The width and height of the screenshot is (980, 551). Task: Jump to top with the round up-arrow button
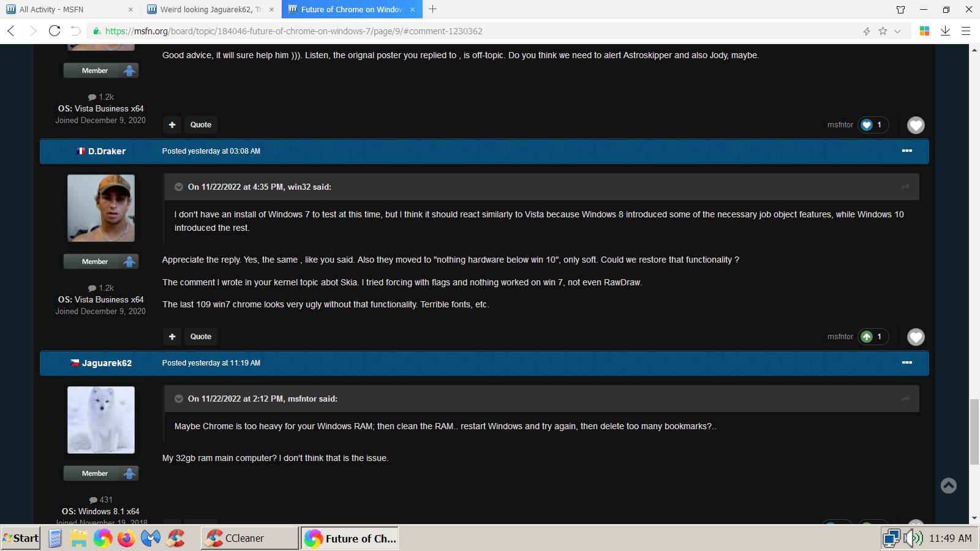(948, 485)
